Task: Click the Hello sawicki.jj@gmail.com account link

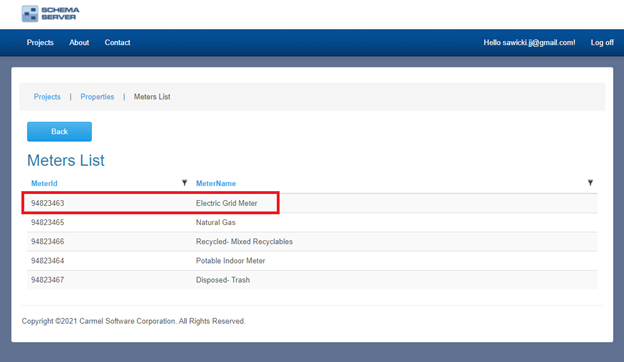Action: (529, 43)
